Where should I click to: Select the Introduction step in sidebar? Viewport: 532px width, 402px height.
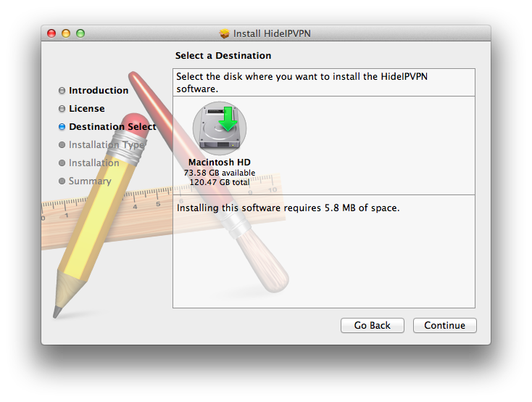[93, 91]
